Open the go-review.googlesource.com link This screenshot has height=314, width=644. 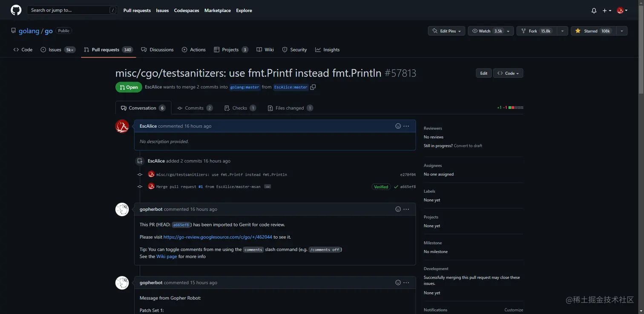218,237
